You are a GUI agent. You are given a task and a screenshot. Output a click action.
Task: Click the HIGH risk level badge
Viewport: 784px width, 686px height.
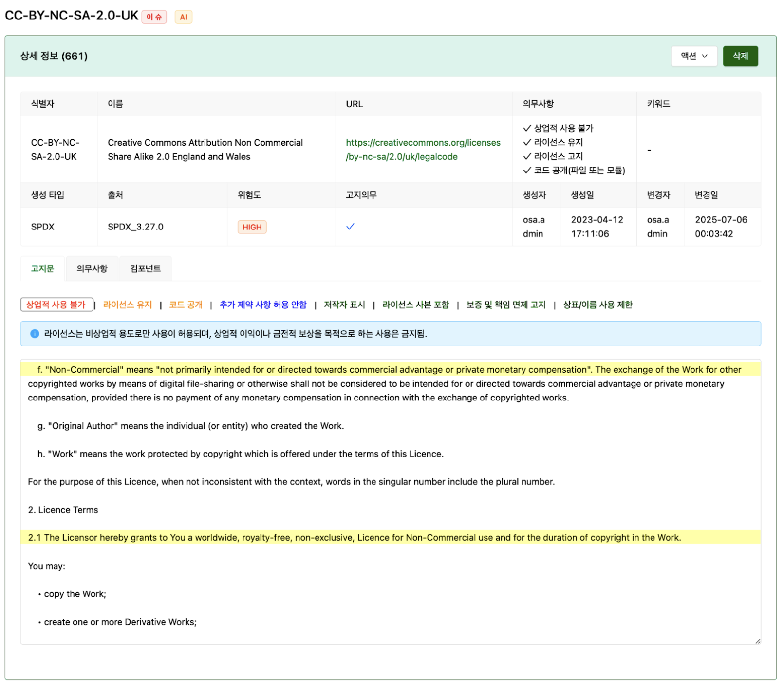tap(252, 227)
